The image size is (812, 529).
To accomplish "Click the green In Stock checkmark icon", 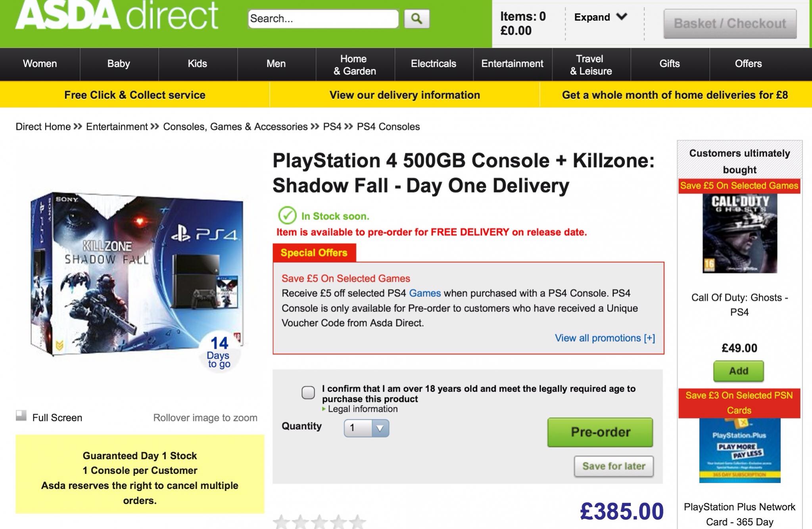I will 287,215.
